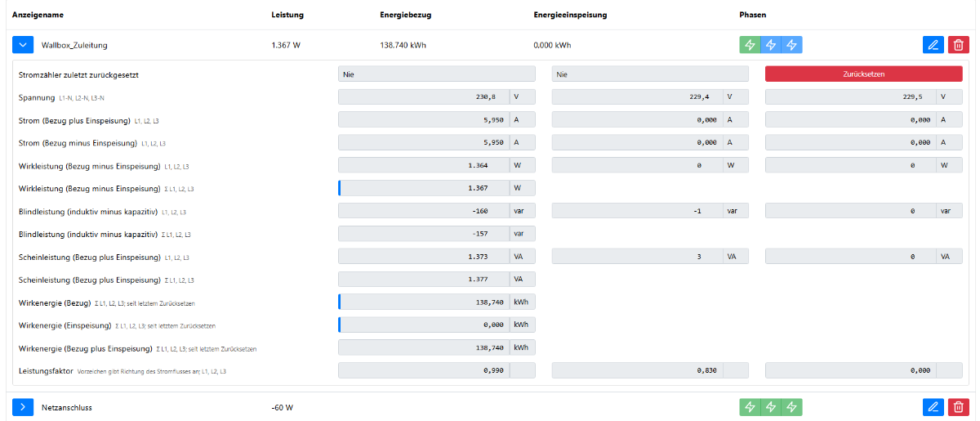Click the third phase icon of Wallbox_Zuleitung

[x=792, y=45]
